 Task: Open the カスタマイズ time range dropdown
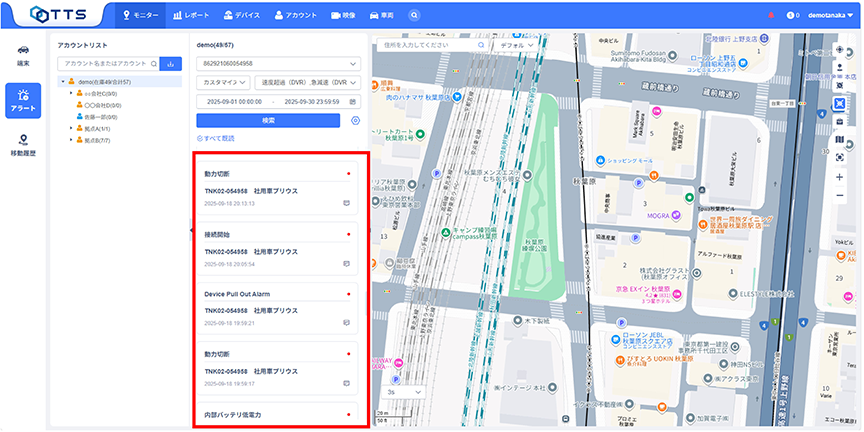click(x=223, y=82)
